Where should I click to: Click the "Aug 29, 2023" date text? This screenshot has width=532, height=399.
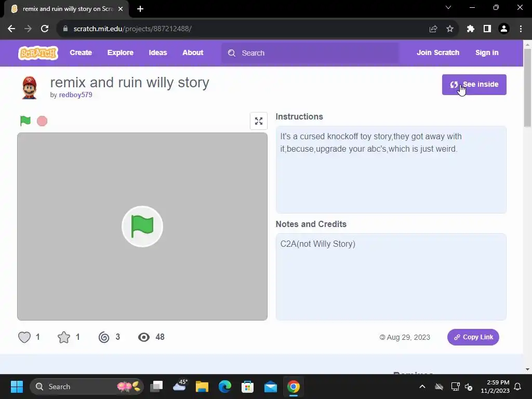(408, 337)
